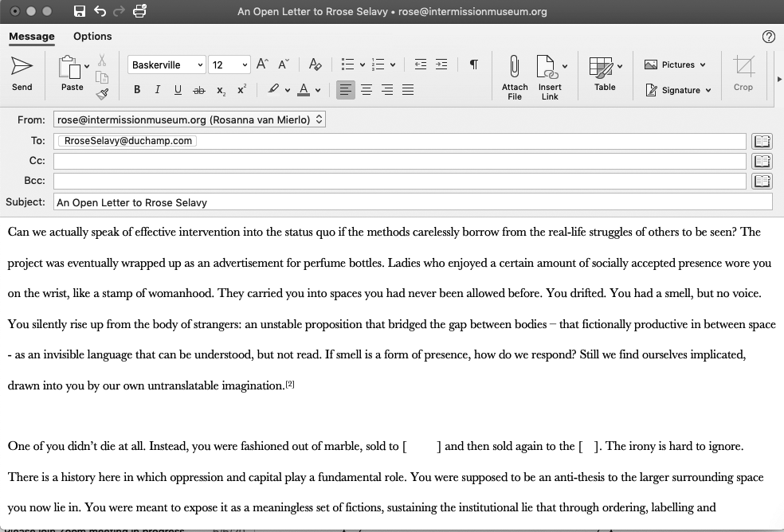Enable align left for text
Image resolution: width=784 pixels, height=532 pixels.
coord(345,90)
